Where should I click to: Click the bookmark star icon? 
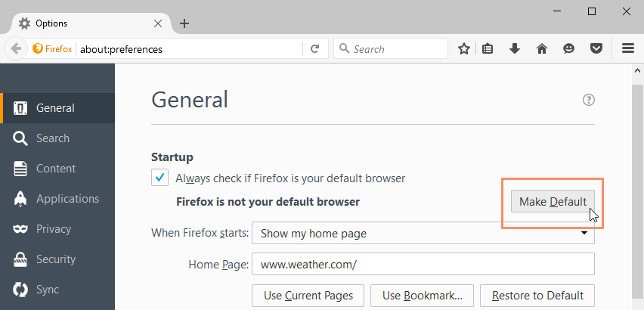click(464, 49)
